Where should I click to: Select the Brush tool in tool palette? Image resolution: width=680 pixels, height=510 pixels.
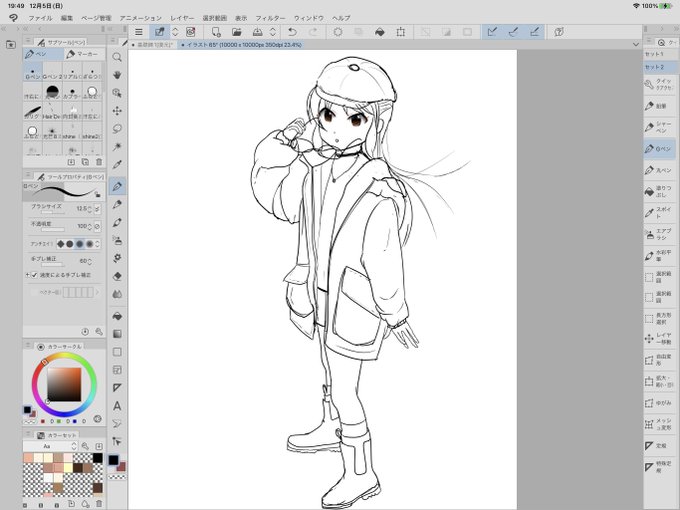tap(117, 222)
